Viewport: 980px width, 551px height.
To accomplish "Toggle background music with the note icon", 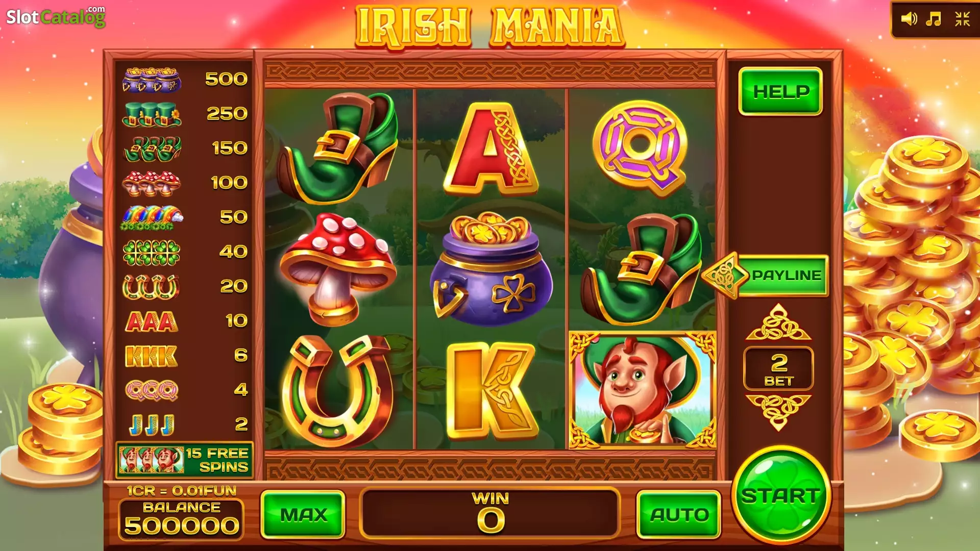I will click(934, 19).
